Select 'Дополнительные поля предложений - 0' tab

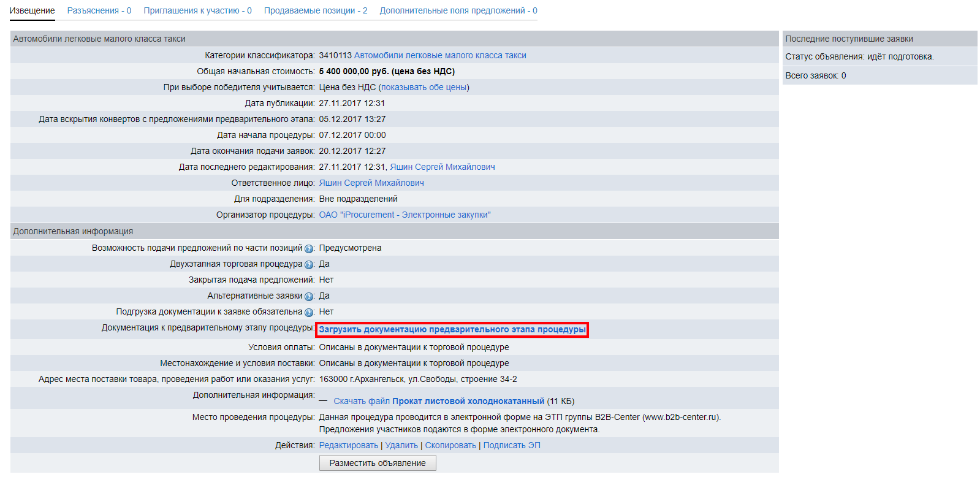click(458, 10)
